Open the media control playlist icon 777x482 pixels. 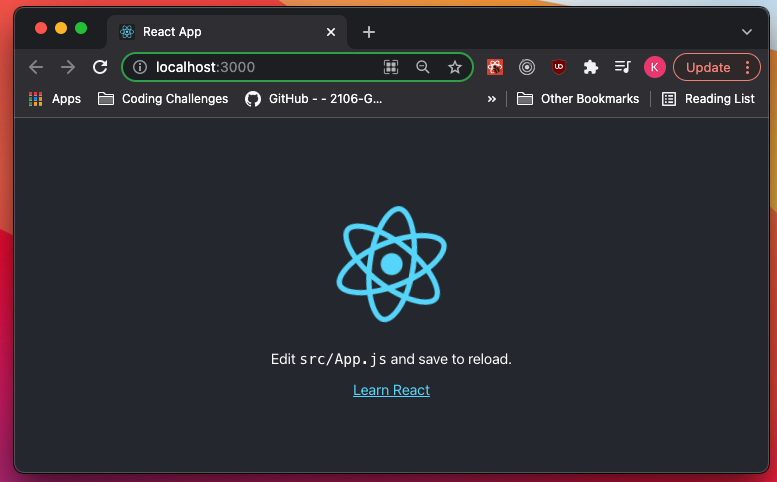pos(622,67)
